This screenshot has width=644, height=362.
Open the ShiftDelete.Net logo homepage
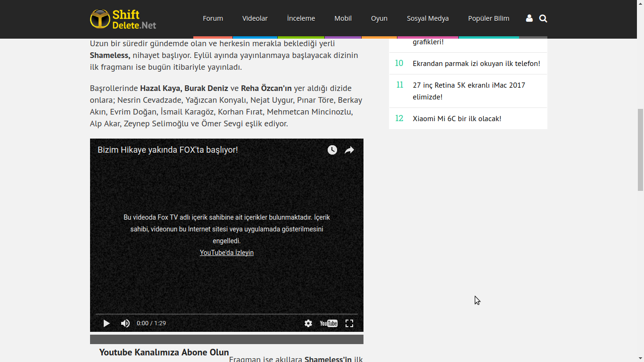pyautogui.click(x=123, y=18)
